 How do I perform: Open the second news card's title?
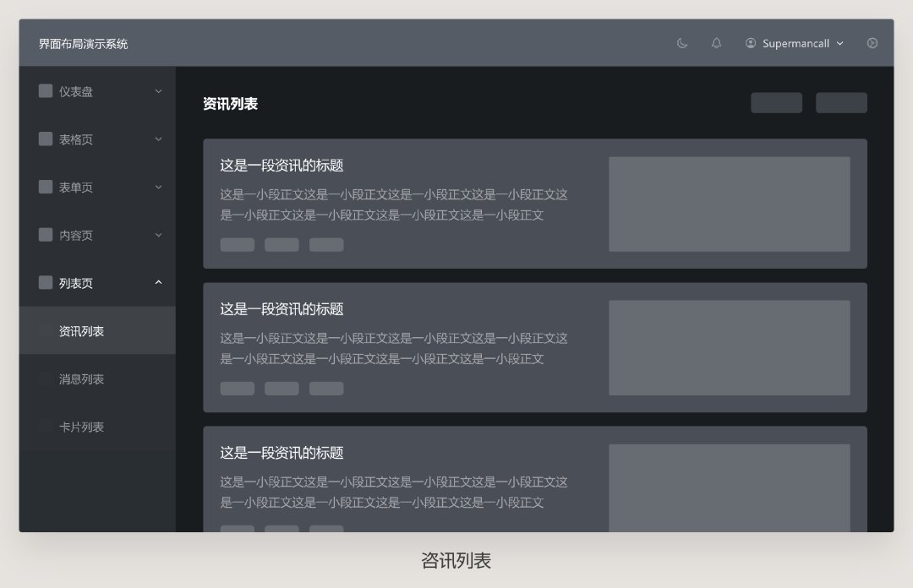pyautogui.click(x=282, y=309)
